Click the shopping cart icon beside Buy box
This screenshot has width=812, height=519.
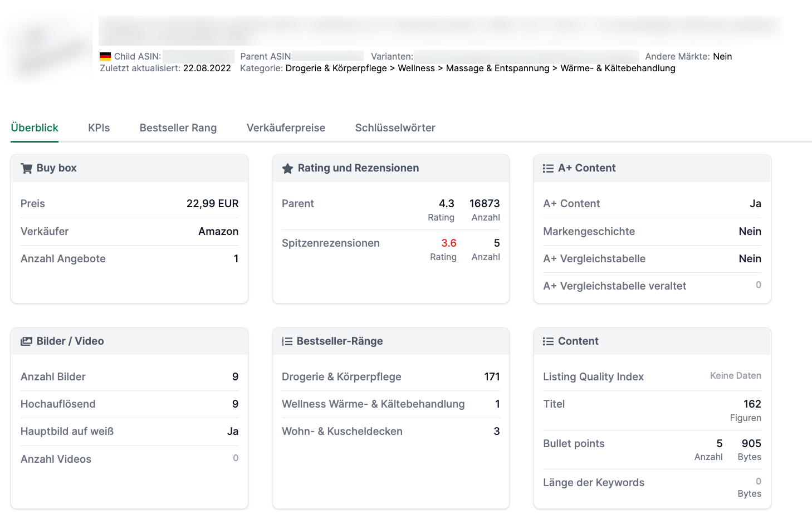26,168
